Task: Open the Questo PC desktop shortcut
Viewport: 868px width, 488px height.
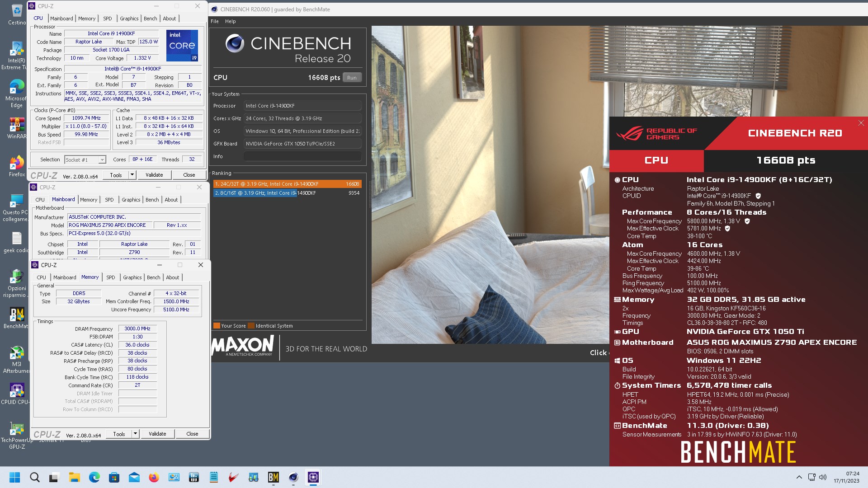Action: [x=15, y=208]
